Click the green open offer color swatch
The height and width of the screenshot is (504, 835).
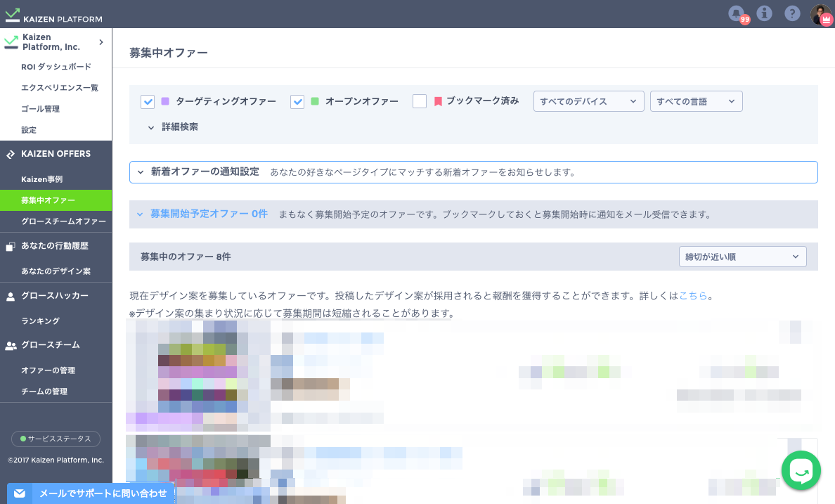tap(315, 101)
